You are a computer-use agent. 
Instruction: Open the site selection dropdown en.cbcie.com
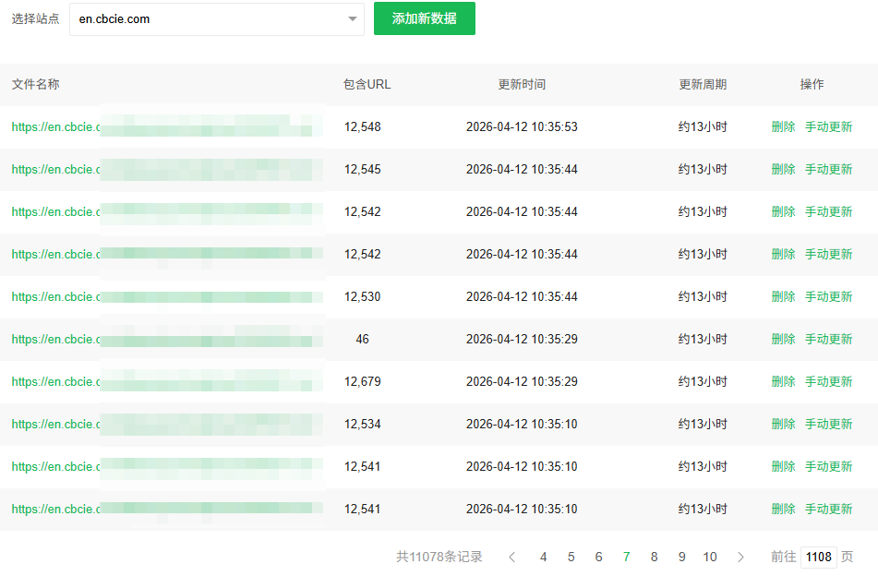tap(217, 19)
